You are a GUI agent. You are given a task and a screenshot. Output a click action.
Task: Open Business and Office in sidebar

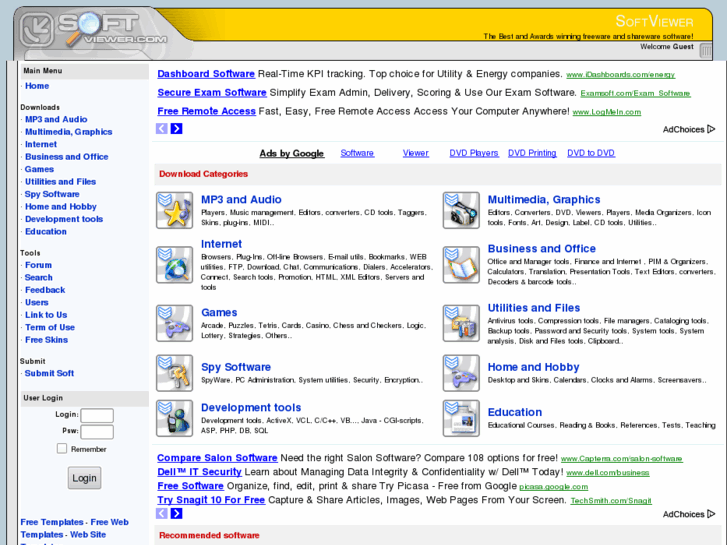[67, 157]
